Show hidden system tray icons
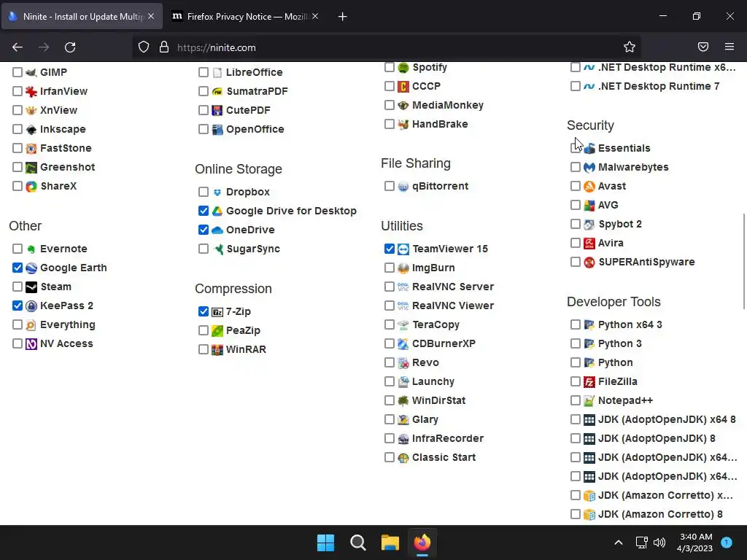The height and width of the screenshot is (560, 747). pos(619,542)
